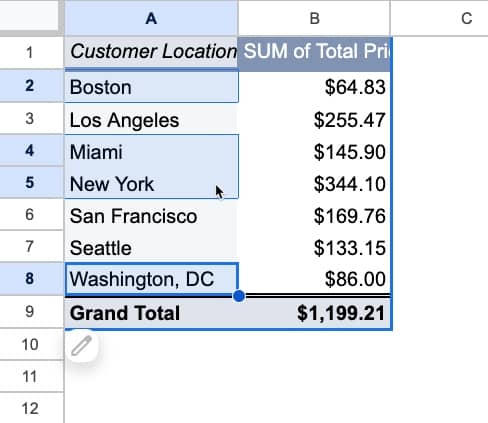Select column B header
This screenshot has height=423, width=488.
tap(314, 18)
